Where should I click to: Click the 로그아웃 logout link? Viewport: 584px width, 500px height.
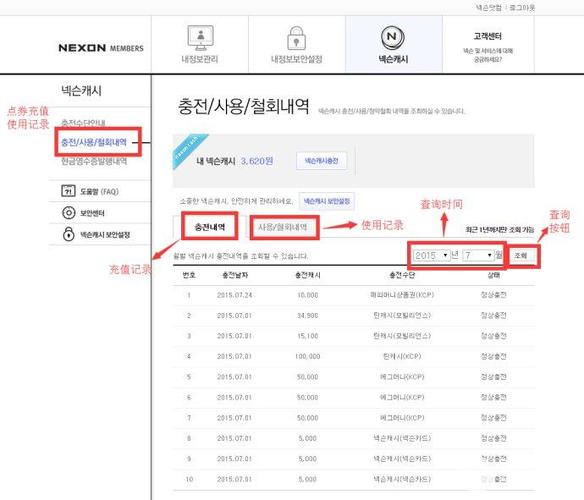point(522,7)
